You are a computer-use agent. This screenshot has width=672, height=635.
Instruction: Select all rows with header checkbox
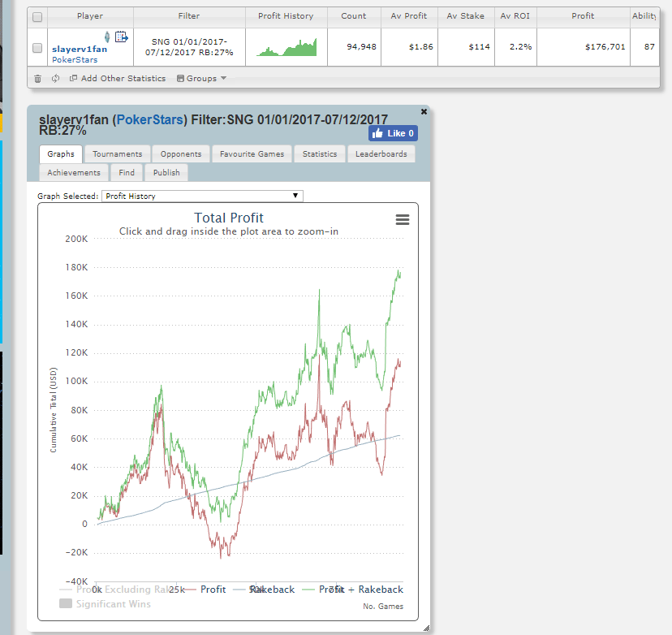pos(37,17)
